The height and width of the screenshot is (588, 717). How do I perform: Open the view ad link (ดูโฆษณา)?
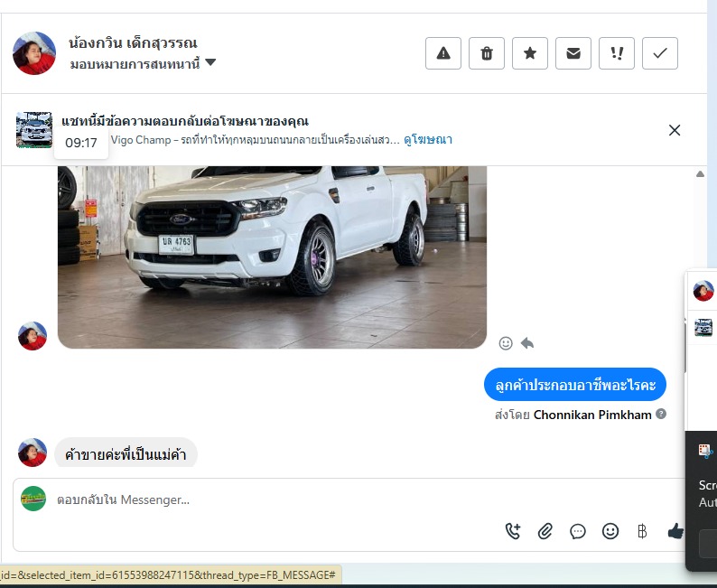428,140
